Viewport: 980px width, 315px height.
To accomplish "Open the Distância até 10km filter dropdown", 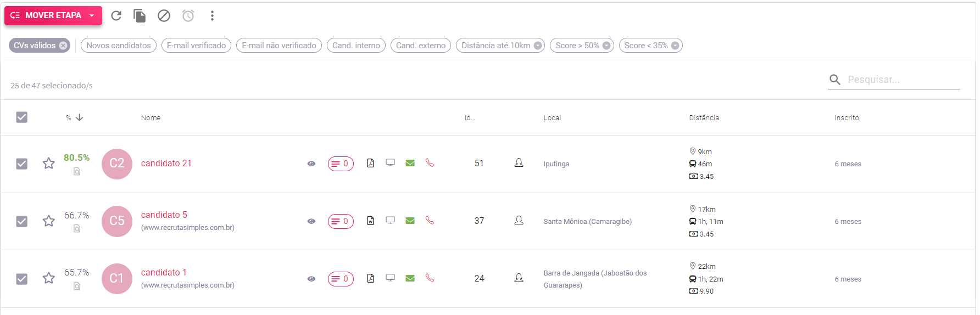I will point(538,46).
